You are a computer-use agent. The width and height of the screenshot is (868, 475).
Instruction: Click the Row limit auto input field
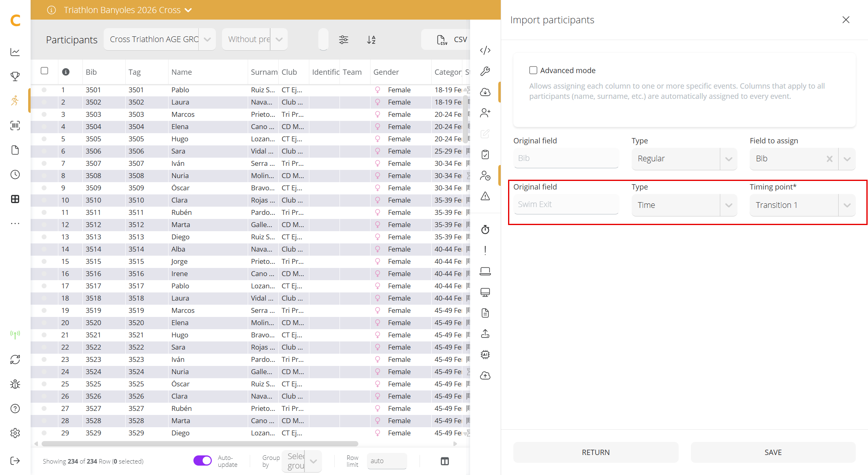[387, 461]
